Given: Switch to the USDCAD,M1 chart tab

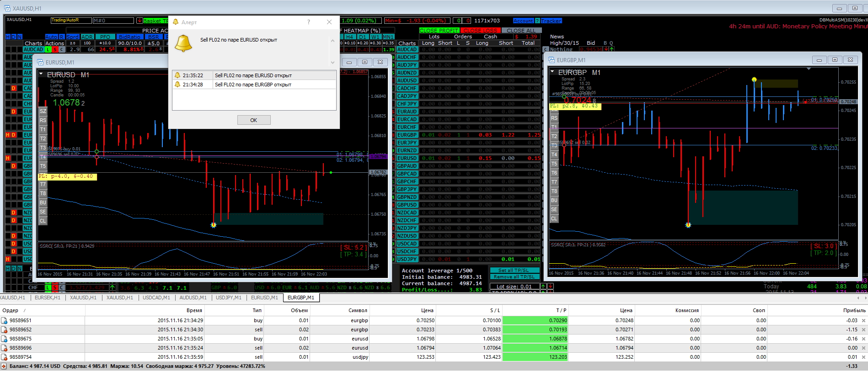Looking at the screenshot, I should coord(156,298).
